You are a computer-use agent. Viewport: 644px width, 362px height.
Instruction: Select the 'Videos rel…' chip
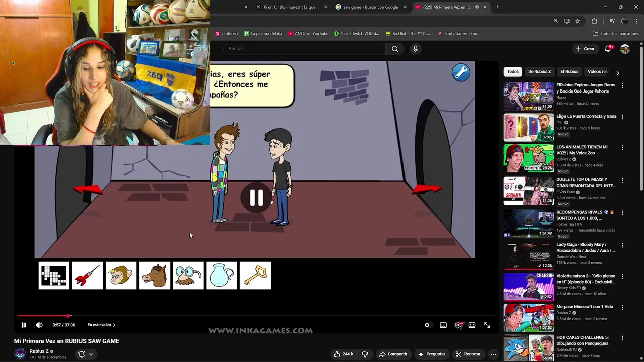click(x=597, y=71)
